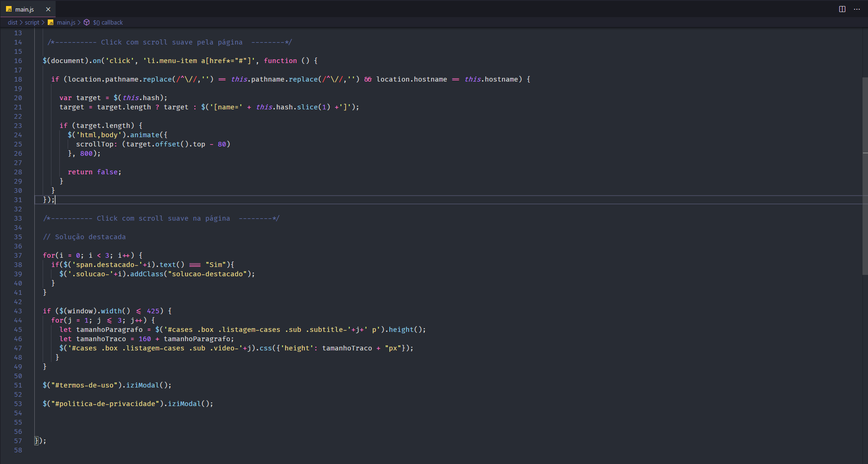
Task: Close the main.js tab
Action: click(48, 9)
